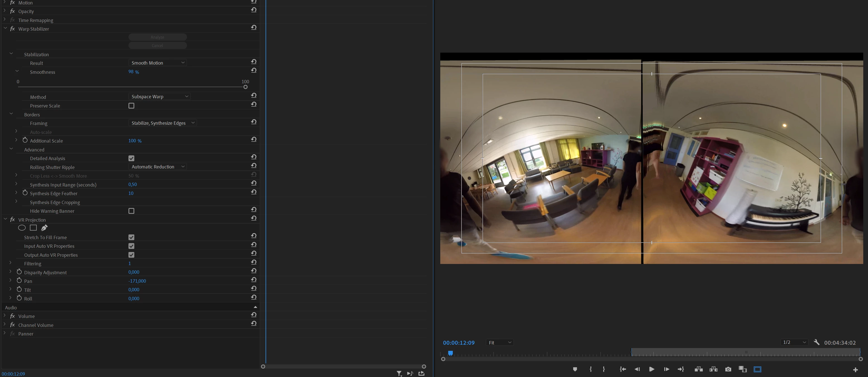
Task: Step forward one frame
Action: 666,369
